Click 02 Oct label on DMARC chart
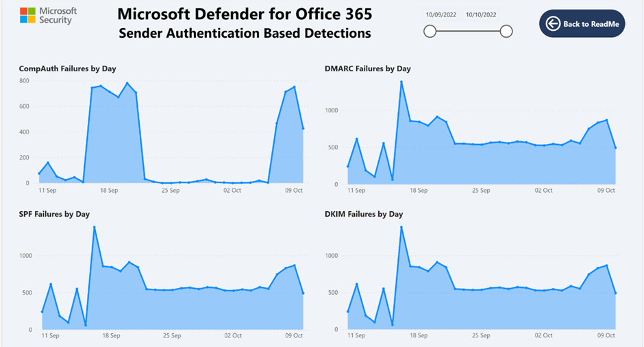Viewport: 644px width, 347px height. 543,191
